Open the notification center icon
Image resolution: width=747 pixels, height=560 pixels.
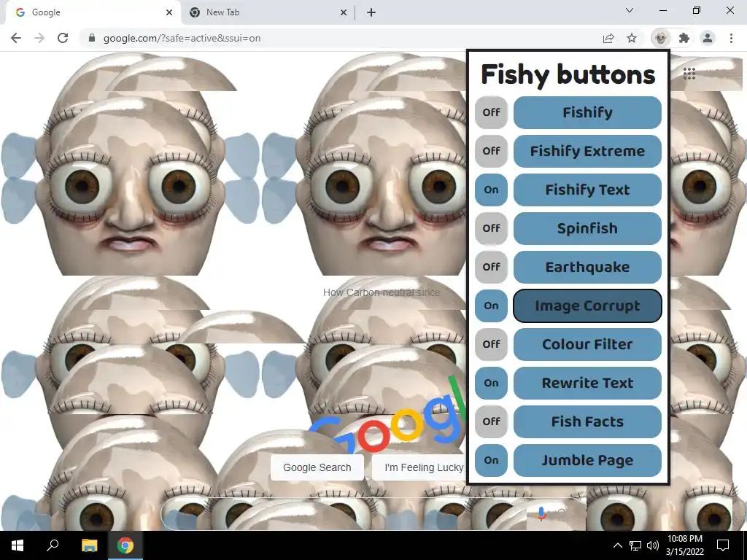(723, 545)
